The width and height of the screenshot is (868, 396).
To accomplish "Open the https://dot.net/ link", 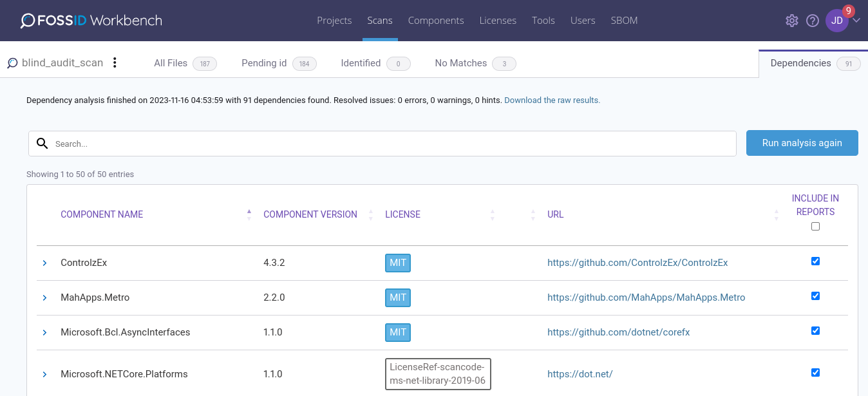I will point(580,374).
